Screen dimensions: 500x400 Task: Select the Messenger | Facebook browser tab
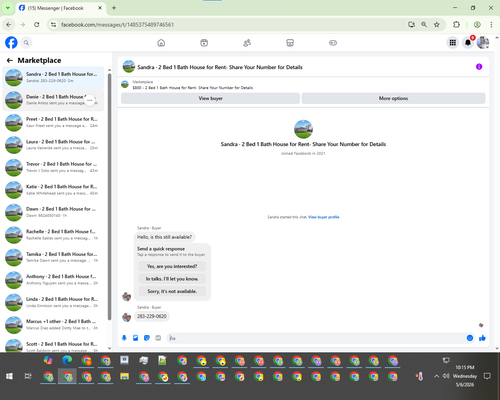60,8
